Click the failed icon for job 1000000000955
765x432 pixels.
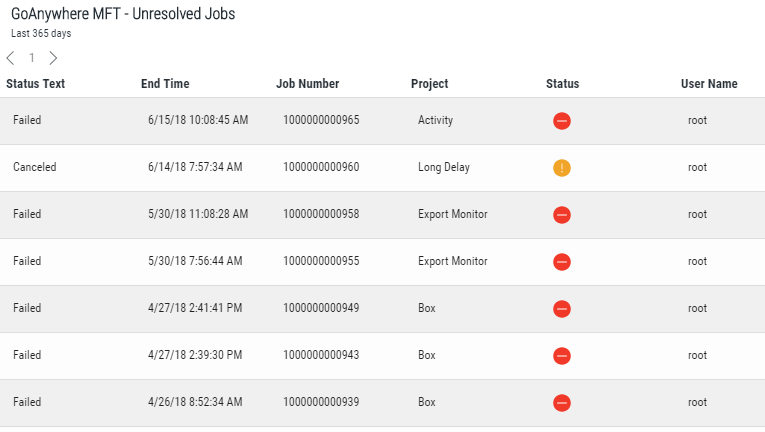coord(562,262)
